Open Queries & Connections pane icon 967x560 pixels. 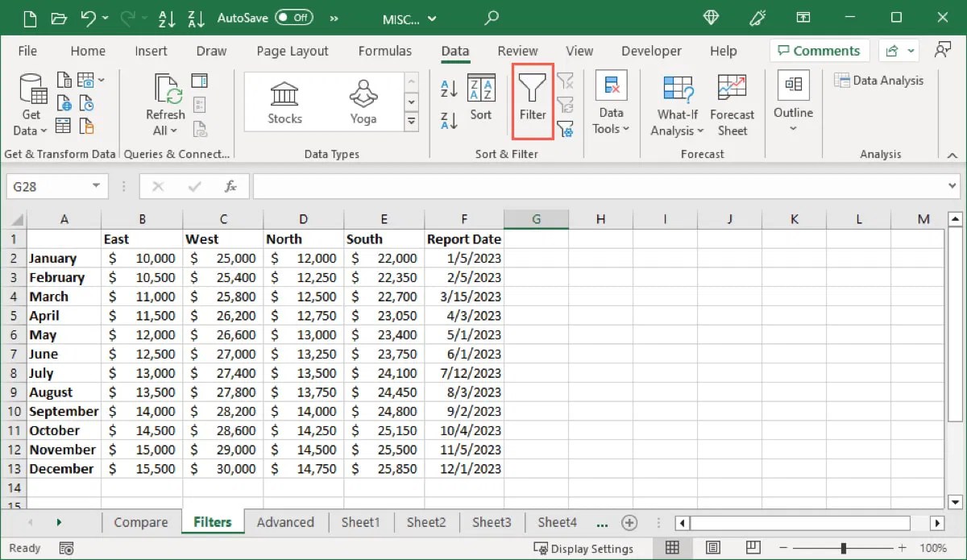[x=199, y=80]
